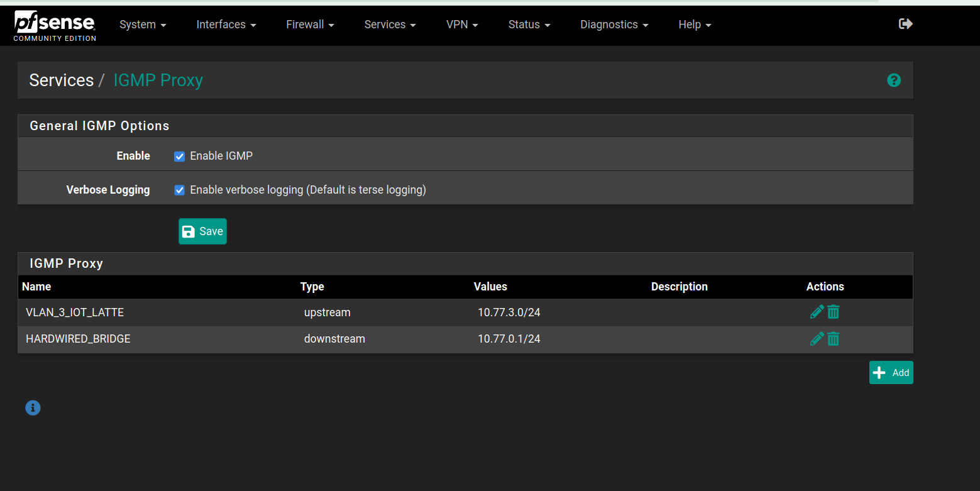Delete the VLAN_3_IOT_LATTE entry using the trash icon
This screenshot has height=491, width=980.
[x=833, y=311]
